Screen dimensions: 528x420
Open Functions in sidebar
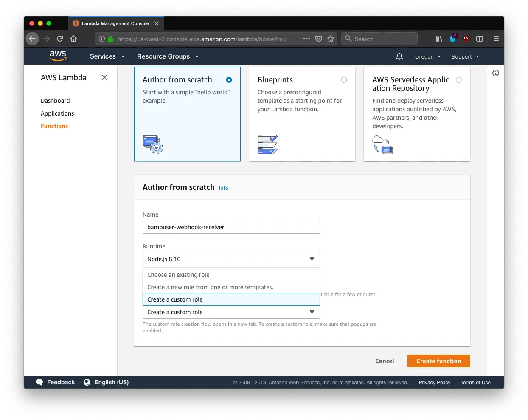(x=54, y=126)
